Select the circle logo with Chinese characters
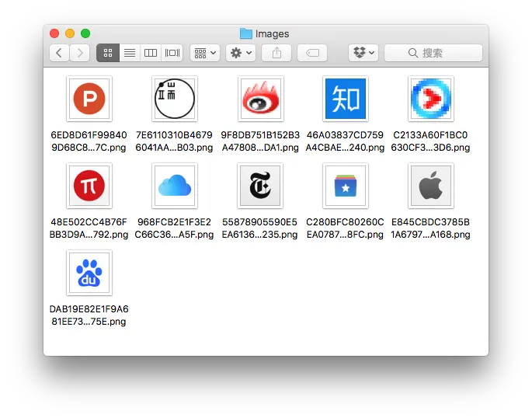Screen dimensions: 532x418 click(x=175, y=99)
